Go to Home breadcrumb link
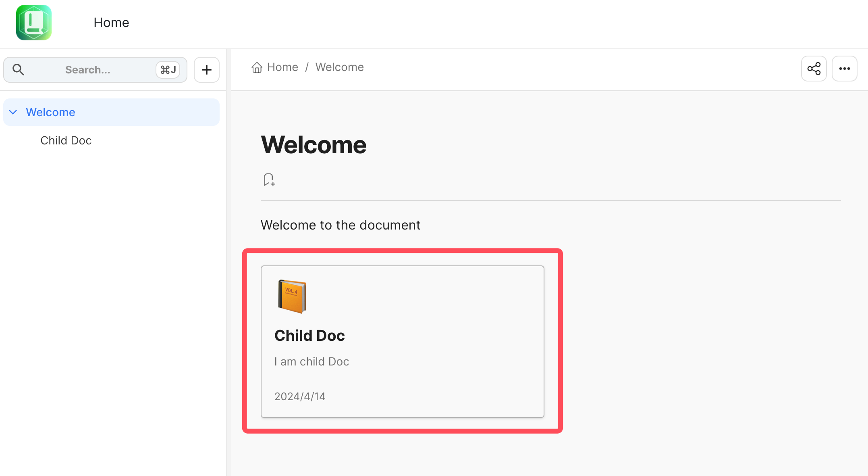The image size is (868, 476). 282,67
